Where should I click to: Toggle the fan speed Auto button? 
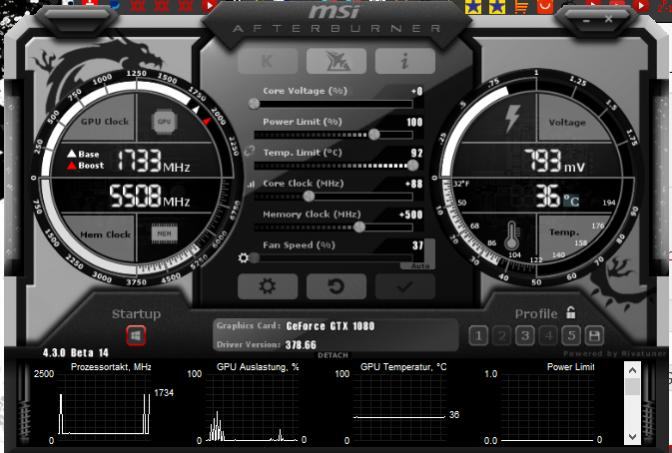pos(420,266)
